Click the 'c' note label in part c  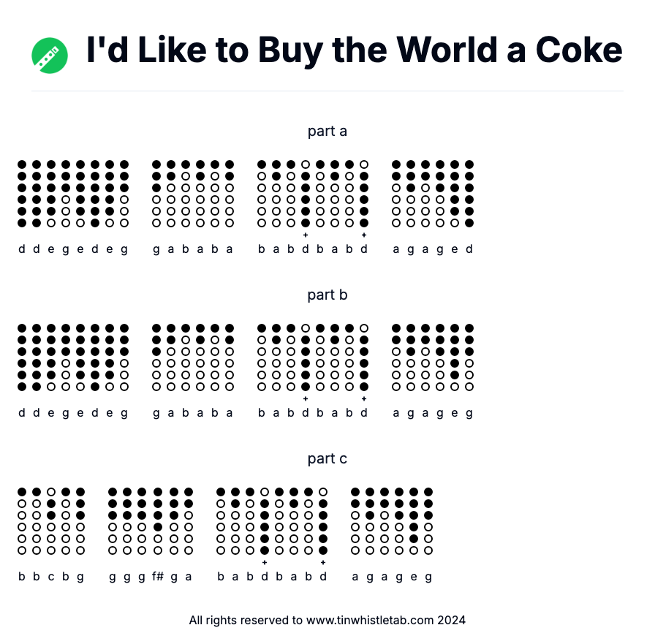[x=51, y=577]
